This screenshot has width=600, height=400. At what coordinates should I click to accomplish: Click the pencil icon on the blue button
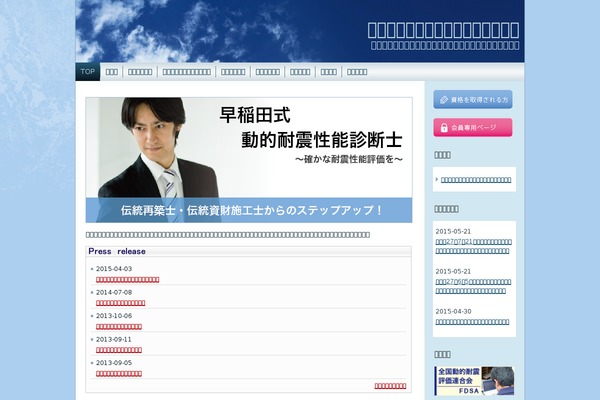click(x=443, y=100)
